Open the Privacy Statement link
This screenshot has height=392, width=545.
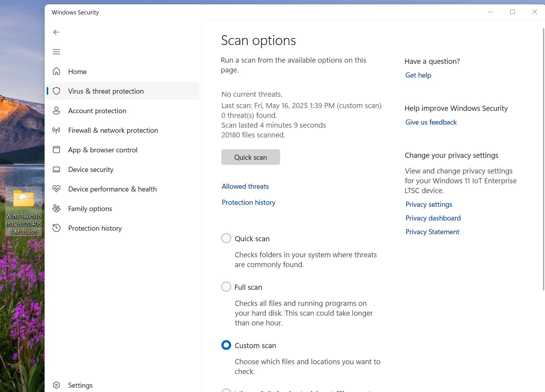coord(432,232)
